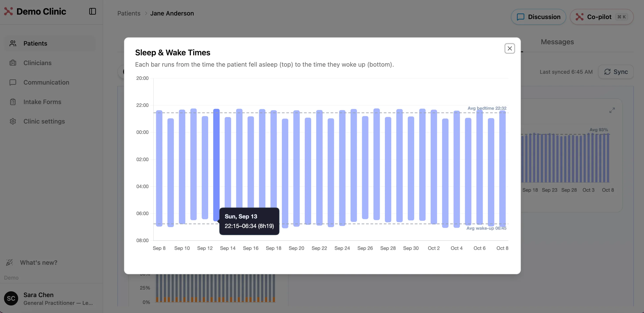Screen dimensions: 644x313
Task: Click the Avg 93% label in the background chart
Action: tap(599, 130)
